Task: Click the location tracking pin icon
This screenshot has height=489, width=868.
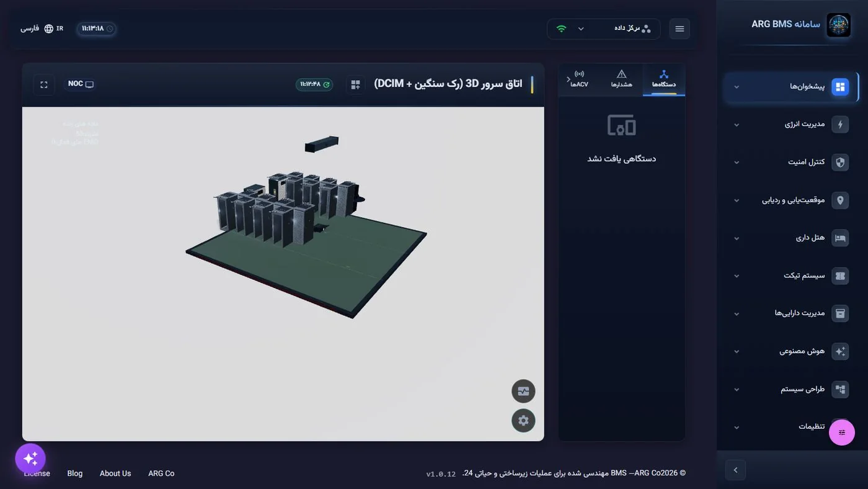Action: click(840, 200)
